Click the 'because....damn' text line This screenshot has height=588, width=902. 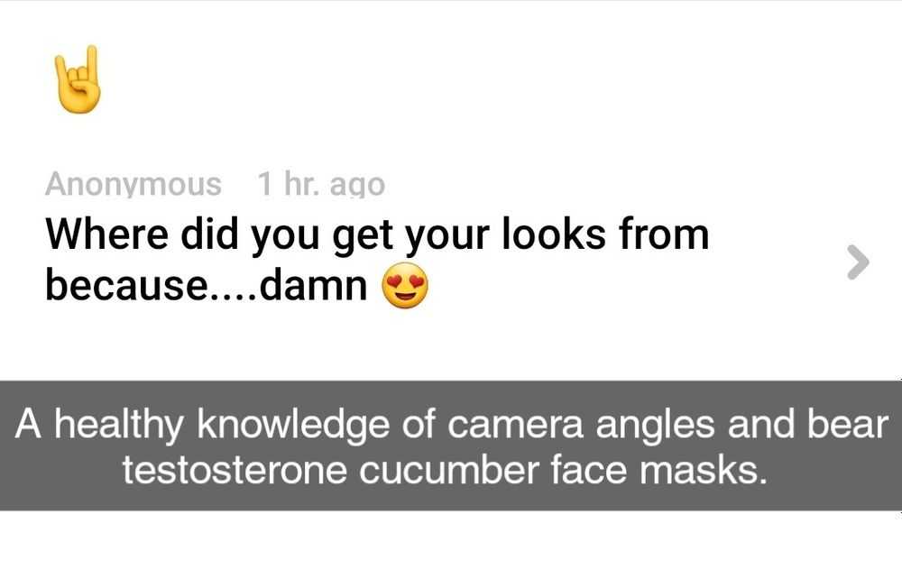[x=206, y=285]
